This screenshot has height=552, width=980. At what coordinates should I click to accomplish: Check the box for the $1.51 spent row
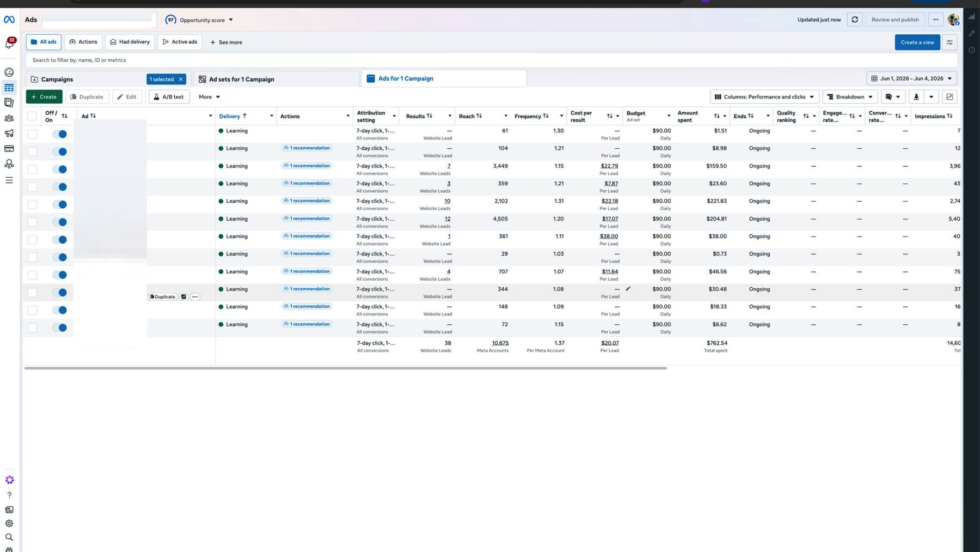(32, 134)
